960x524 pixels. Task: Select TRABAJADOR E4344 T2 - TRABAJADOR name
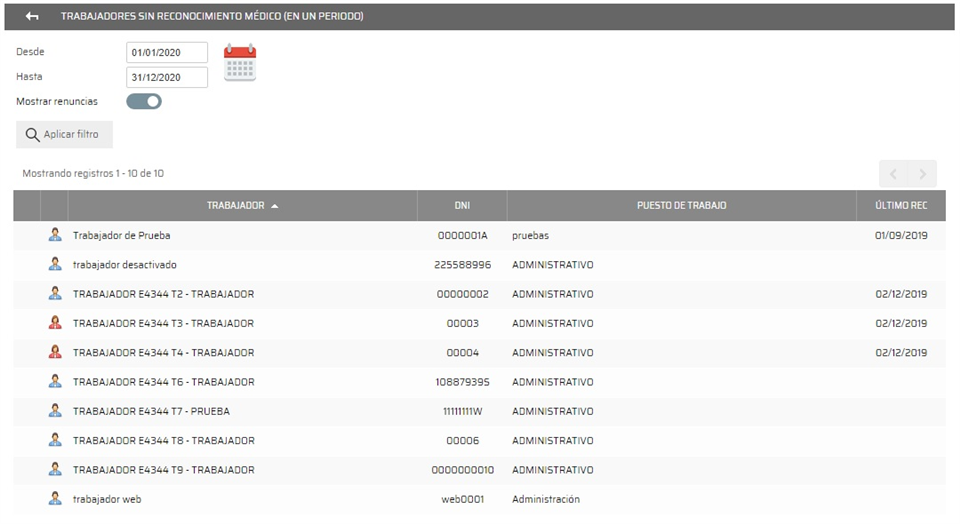coord(163,294)
